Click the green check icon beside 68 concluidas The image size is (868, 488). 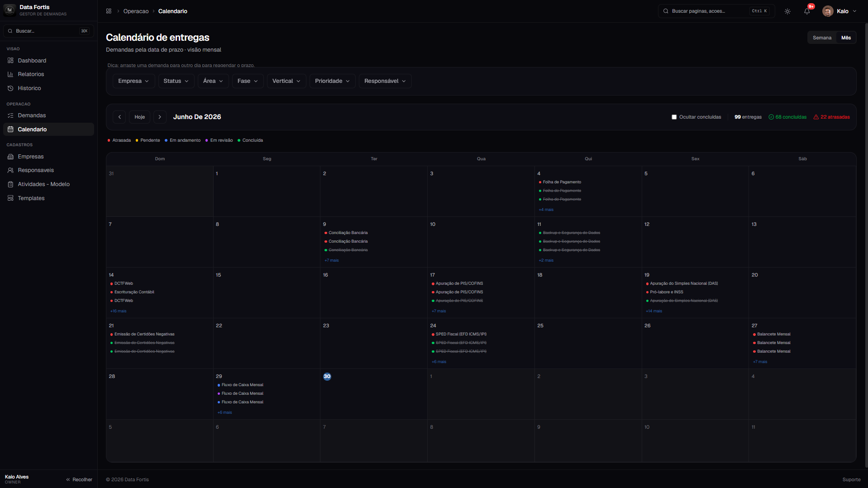(771, 117)
